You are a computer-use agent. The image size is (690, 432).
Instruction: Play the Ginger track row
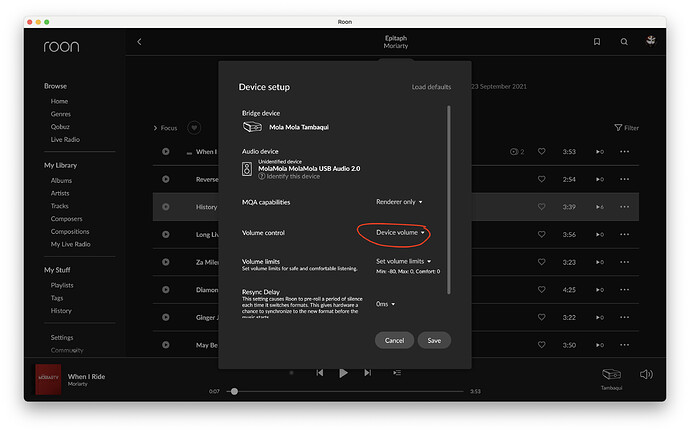[x=165, y=317]
